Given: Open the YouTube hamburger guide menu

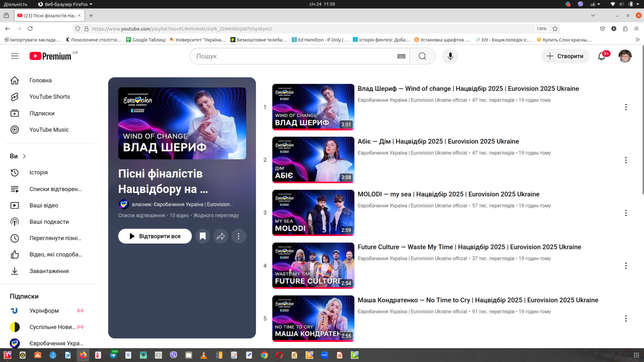Looking at the screenshot, I should click(14, 56).
